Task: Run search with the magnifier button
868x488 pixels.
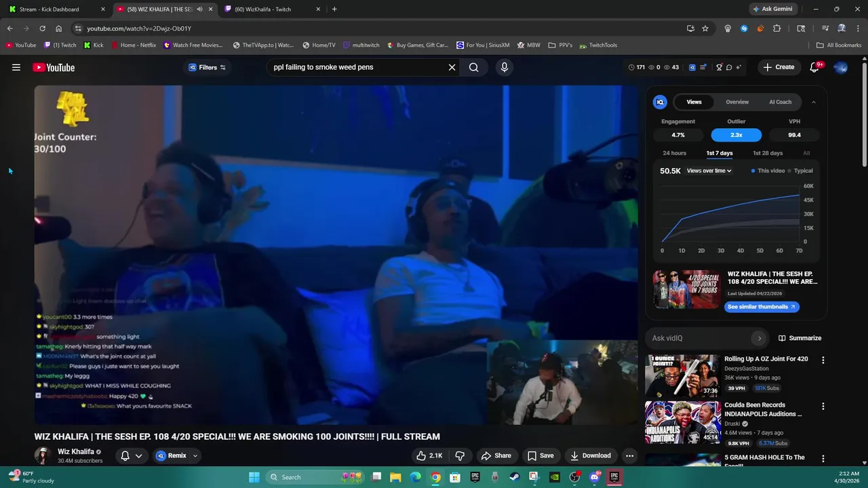Action: click(x=473, y=67)
